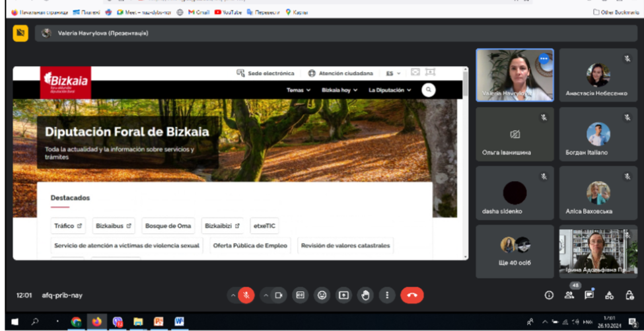Click Bizkaibus highlighted link
The image size is (644, 331).
(114, 226)
